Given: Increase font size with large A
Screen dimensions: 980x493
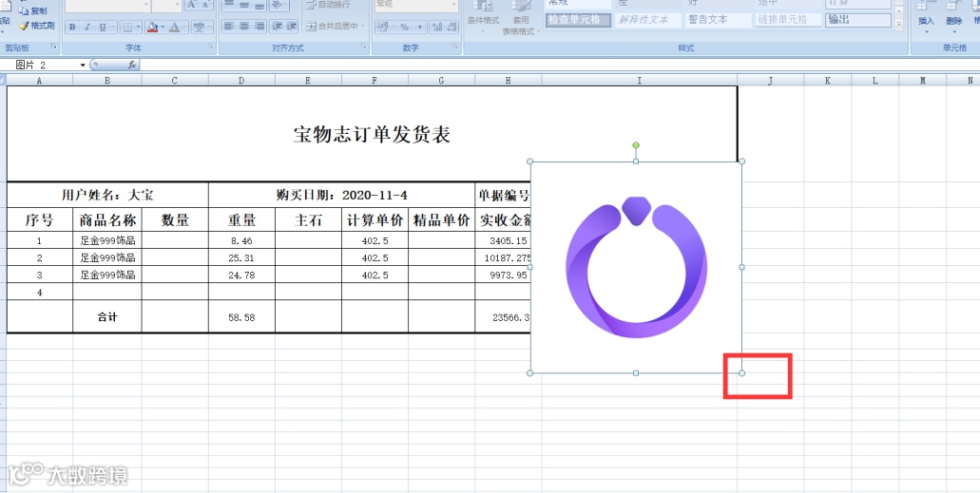Looking at the screenshot, I should pyautogui.click(x=192, y=5).
